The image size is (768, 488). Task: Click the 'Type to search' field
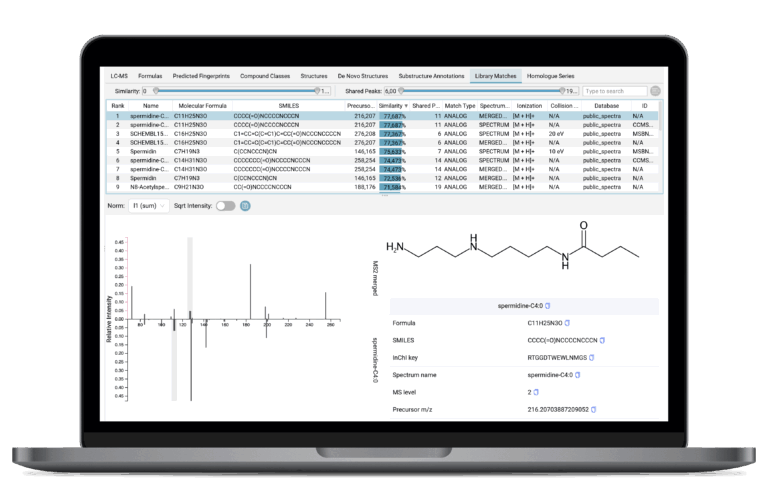(614, 91)
